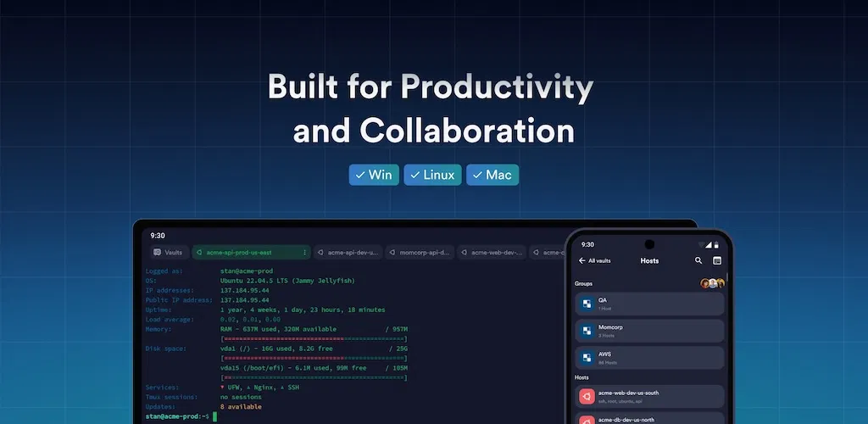Click the team member avatars near Groups

pyautogui.click(x=712, y=283)
